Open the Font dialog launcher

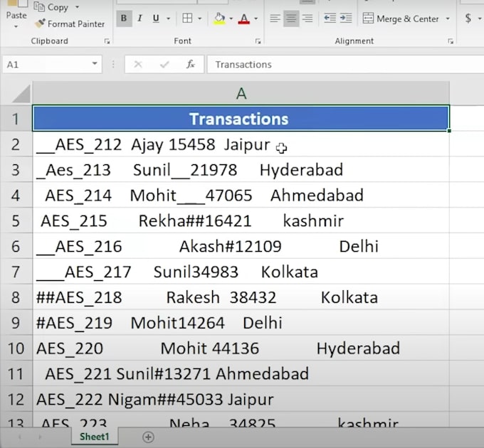(258, 41)
